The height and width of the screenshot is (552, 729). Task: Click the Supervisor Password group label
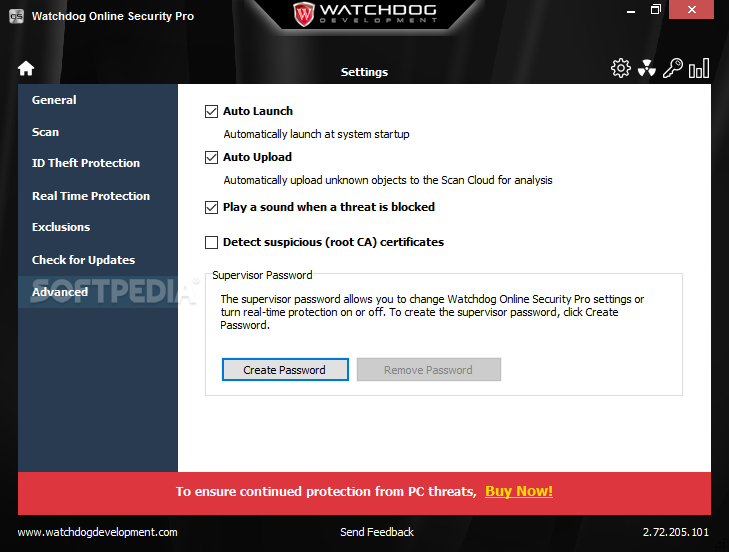click(x=262, y=275)
